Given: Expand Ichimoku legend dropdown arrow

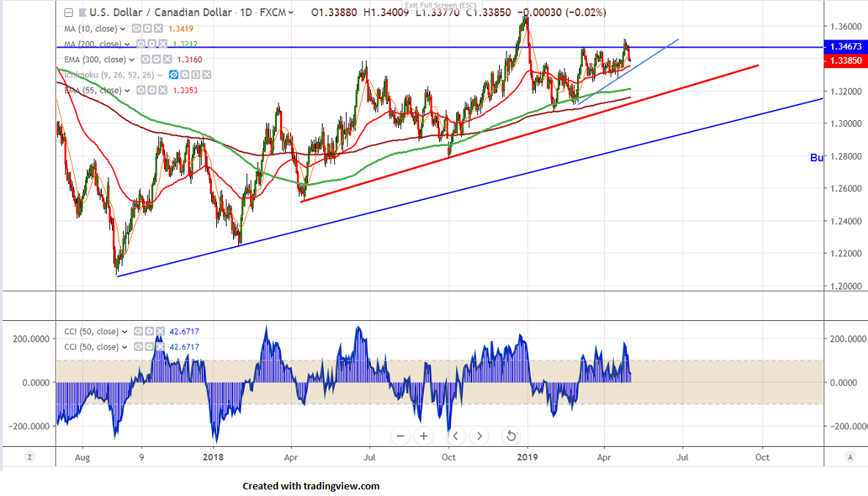Looking at the screenshot, I should 160,75.
